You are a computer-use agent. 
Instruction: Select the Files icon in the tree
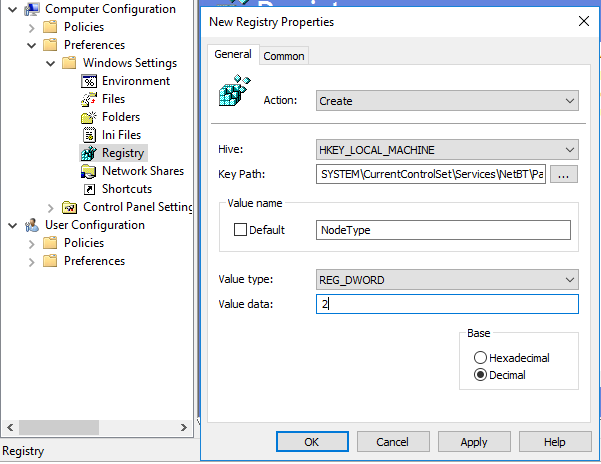point(89,99)
